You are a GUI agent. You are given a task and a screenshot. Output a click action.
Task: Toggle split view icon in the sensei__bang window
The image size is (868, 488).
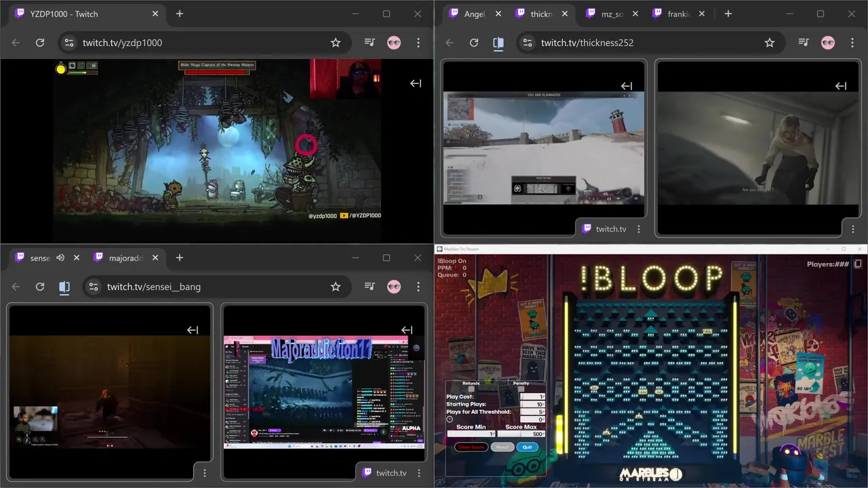click(x=64, y=287)
